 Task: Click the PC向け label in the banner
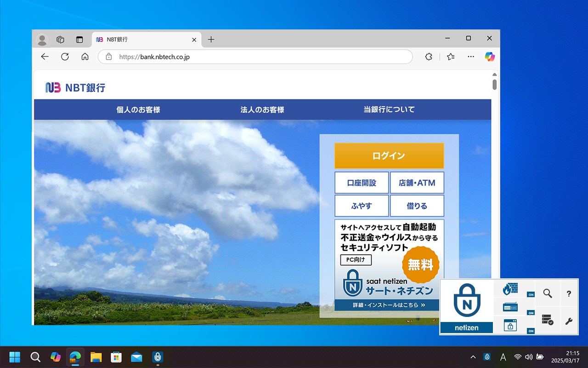(356, 260)
